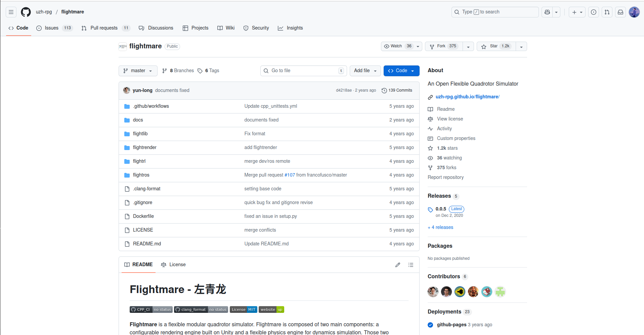The width and height of the screenshot is (644, 335).
Task: Open commit d4218ae hash
Action: [344, 90]
